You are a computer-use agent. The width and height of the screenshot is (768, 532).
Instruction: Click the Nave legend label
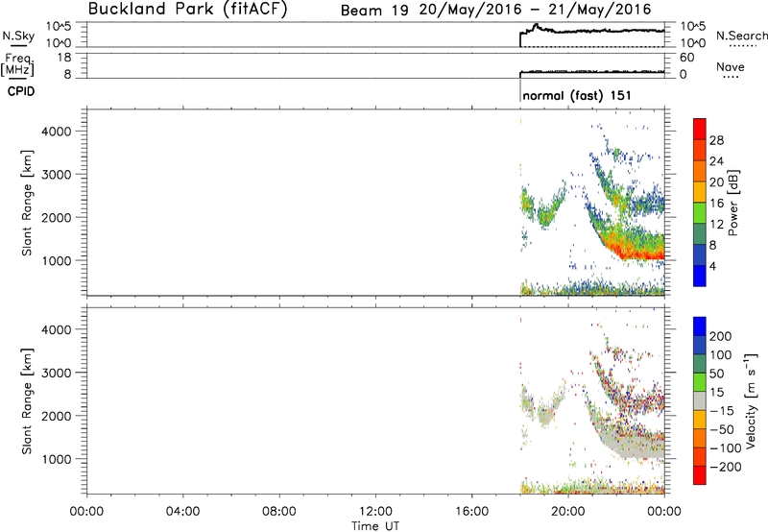pyautogui.click(x=731, y=67)
